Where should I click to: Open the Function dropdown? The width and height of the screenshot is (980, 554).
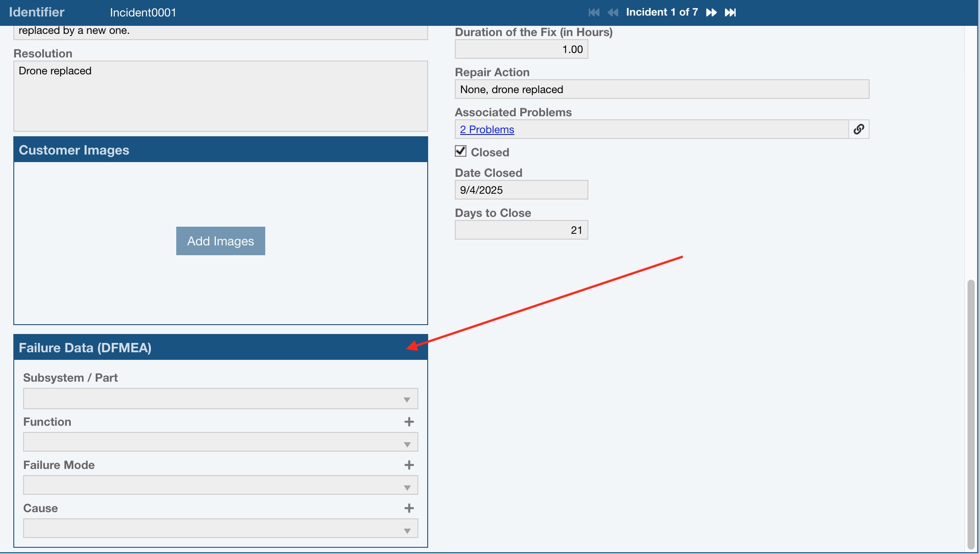pyautogui.click(x=220, y=442)
